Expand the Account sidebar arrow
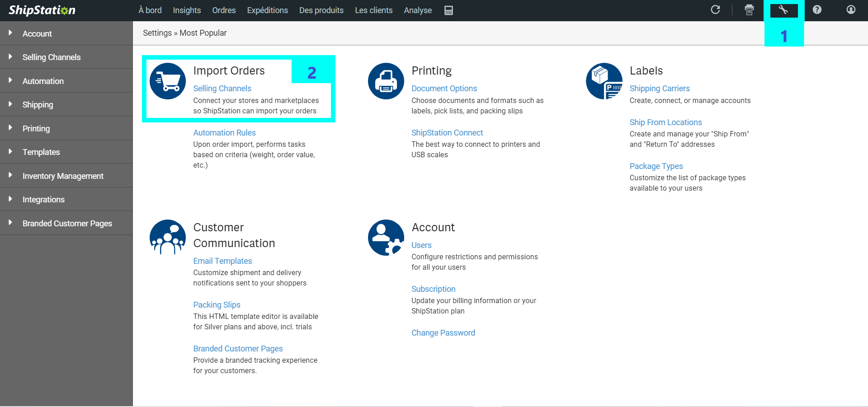Image resolution: width=868 pixels, height=407 pixels. (x=10, y=33)
